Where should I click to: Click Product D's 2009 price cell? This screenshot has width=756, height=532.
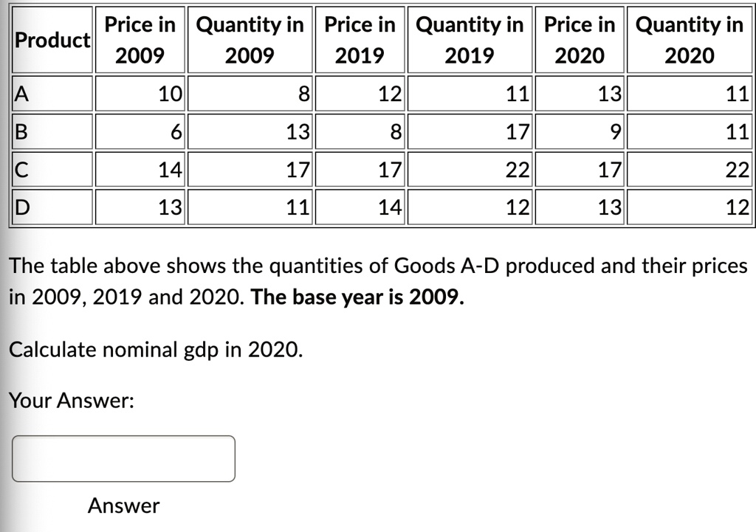click(140, 207)
